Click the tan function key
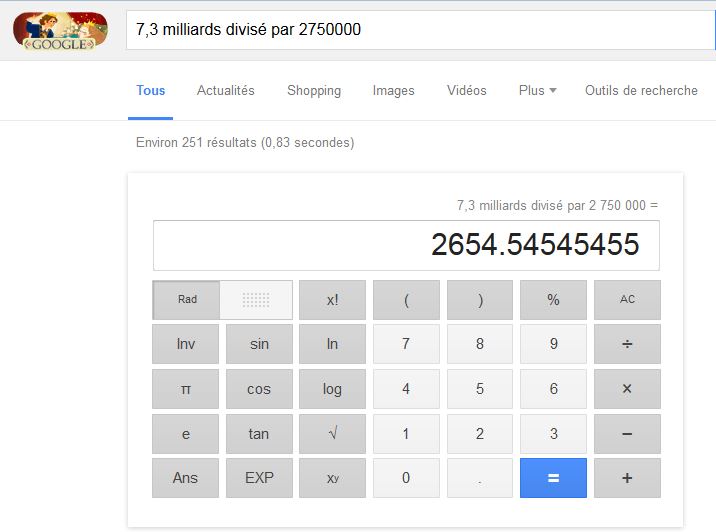Viewport: 716px width, 532px height. (259, 434)
